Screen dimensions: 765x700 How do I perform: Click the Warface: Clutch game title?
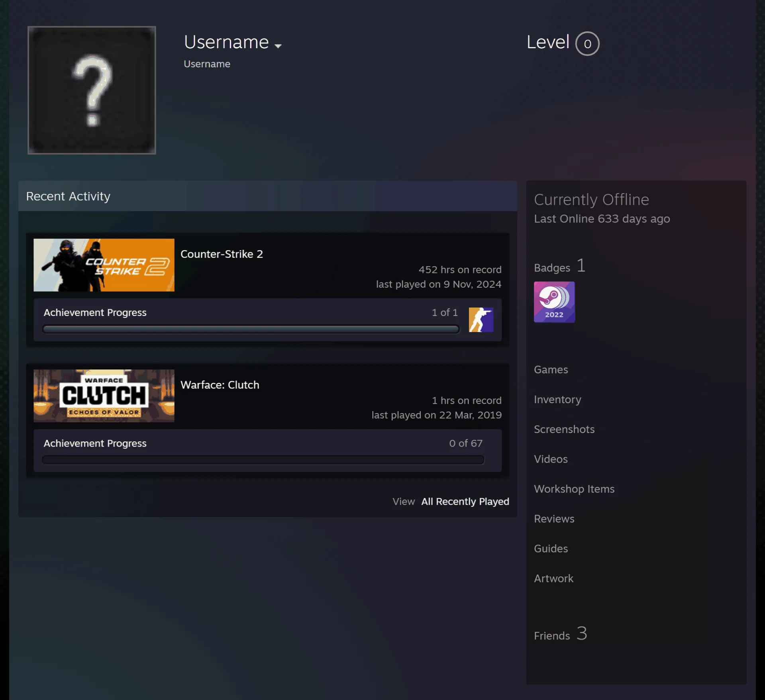click(220, 385)
